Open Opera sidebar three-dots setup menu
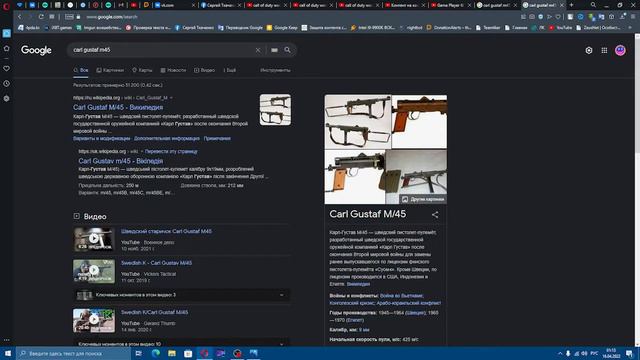The image size is (640, 360). [x=7, y=340]
